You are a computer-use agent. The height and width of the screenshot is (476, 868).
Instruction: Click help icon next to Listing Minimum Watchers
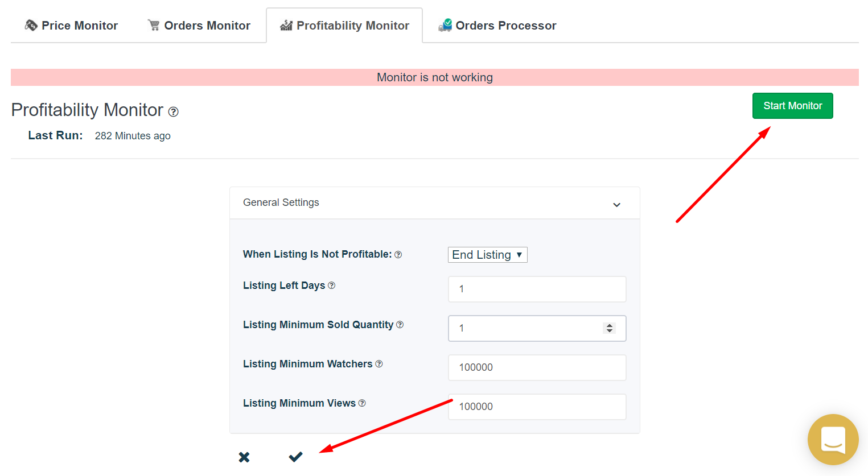click(379, 364)
